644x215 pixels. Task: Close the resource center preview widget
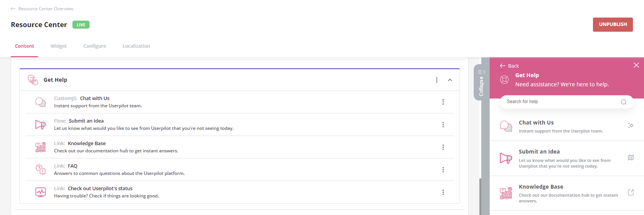coord(636,65)
